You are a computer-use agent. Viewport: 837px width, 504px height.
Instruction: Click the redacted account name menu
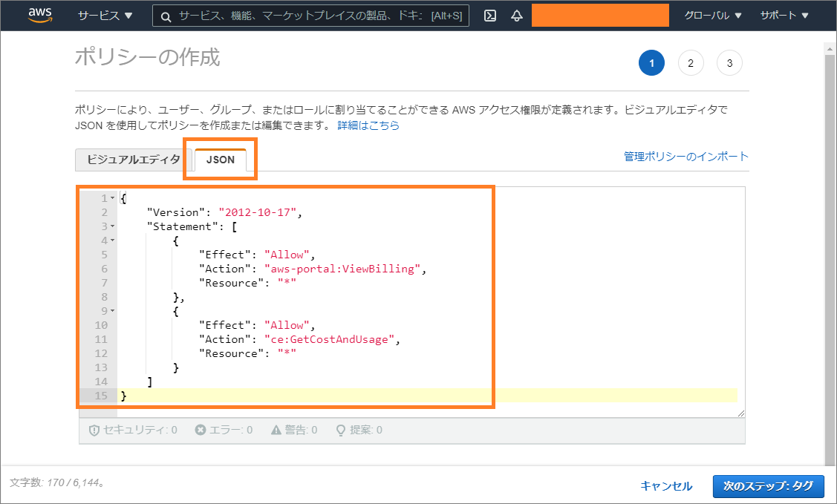coord(600,16)
